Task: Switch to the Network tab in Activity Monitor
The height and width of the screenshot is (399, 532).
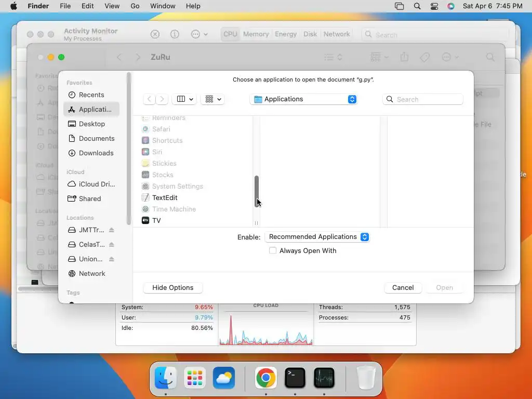Action: [x=337, y=34]
